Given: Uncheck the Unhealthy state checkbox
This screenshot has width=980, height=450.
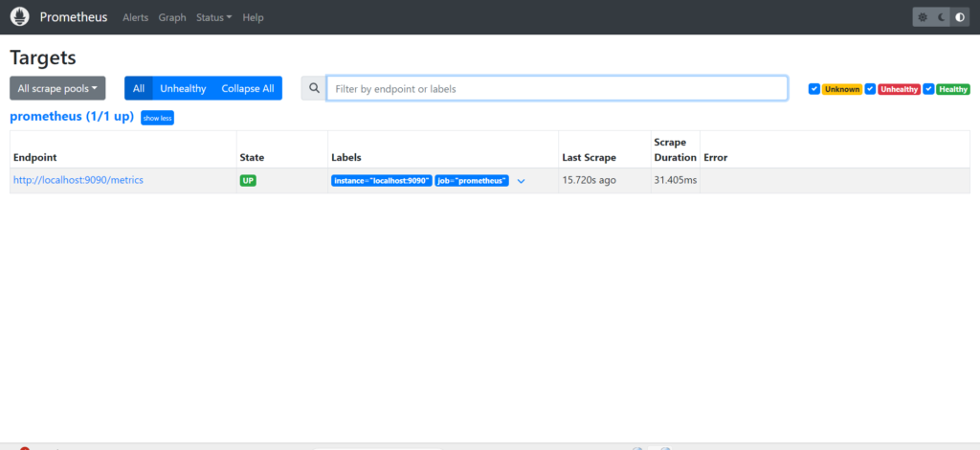Looking at the screenshot, I should (870, 89).
